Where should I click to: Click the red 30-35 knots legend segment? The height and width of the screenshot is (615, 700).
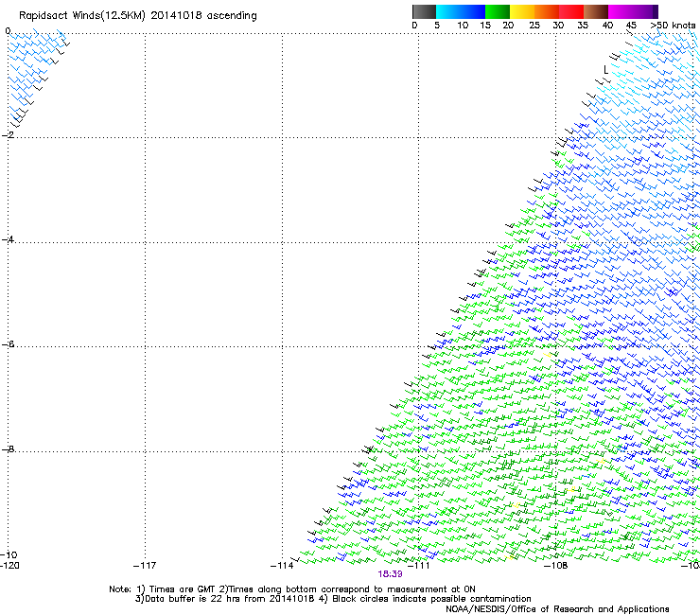coord(571,11)
